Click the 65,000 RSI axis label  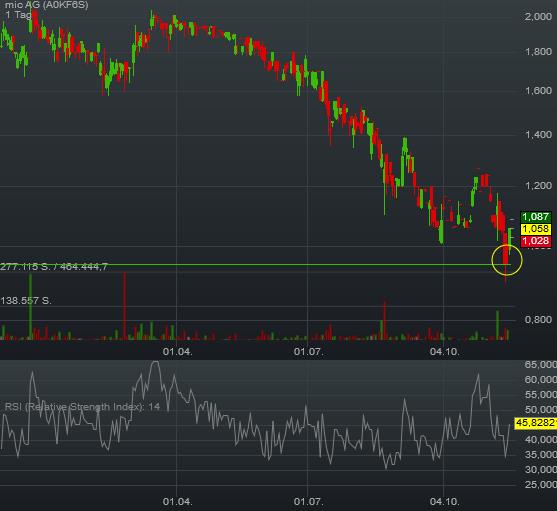coord(540,365)
